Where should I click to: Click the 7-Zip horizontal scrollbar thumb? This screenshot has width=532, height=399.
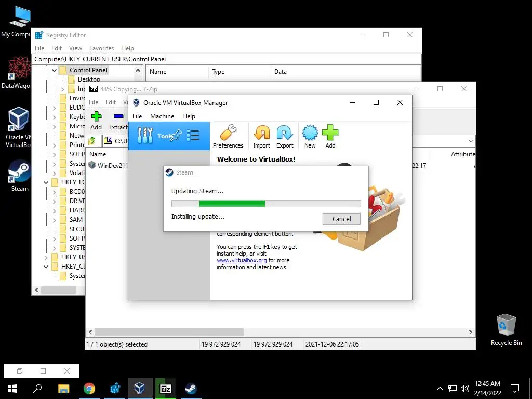click(x=169, y=332)
